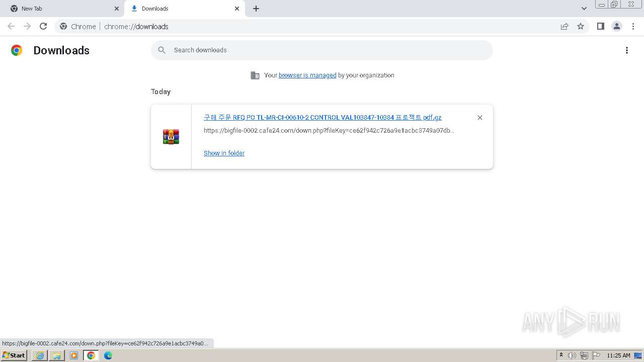Open the media player taskbar icon
Image resolution: width=644 pixels, height=362 pixels.
(x=74, y=355)
